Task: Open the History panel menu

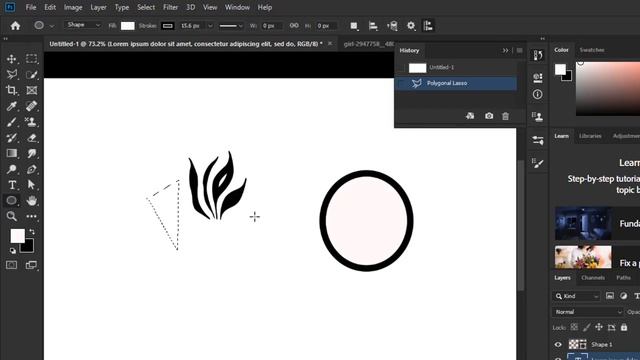Action: tap(519, 50)
